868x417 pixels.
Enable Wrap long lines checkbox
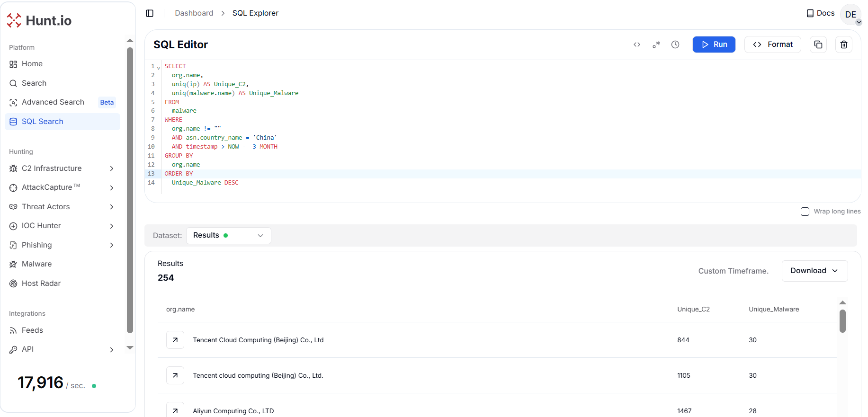[x=805, y=212]
